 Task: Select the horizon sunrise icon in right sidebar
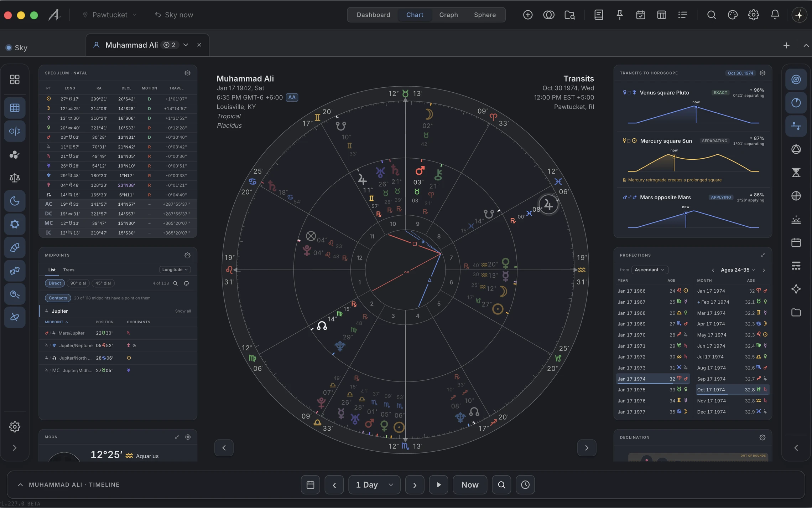coord(796,219)
